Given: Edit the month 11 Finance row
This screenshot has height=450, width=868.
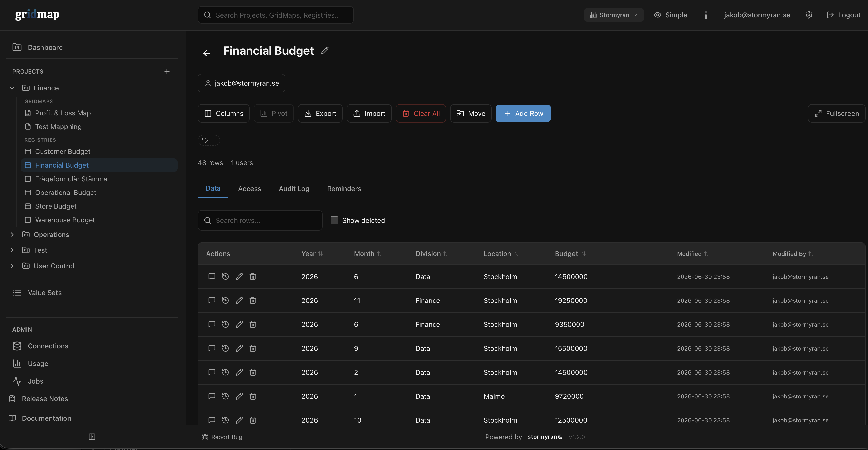Looking at the screenshot, I should 239,300.
